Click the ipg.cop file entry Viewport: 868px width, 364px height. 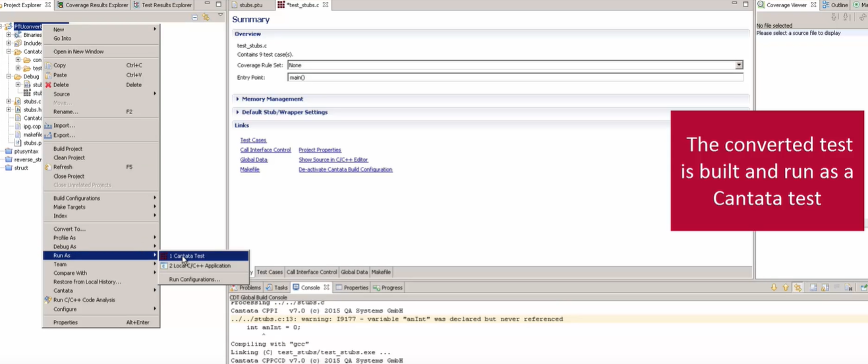[28, 126]
